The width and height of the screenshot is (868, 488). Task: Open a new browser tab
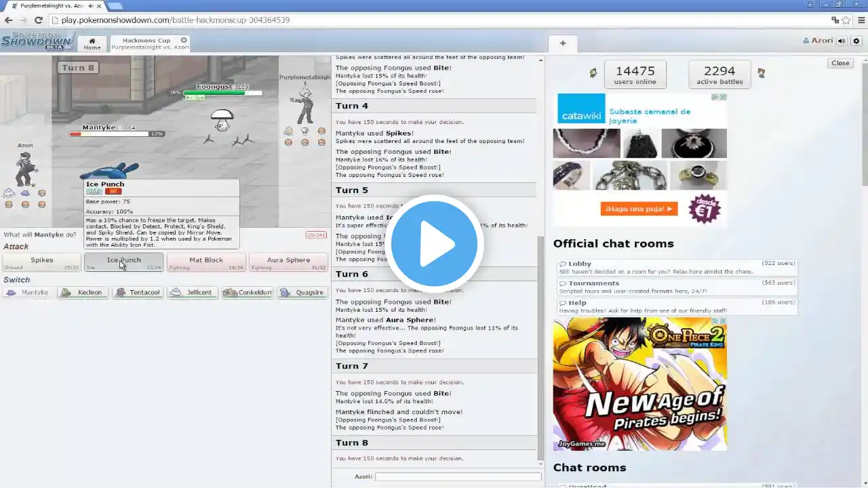pos(115,6)
